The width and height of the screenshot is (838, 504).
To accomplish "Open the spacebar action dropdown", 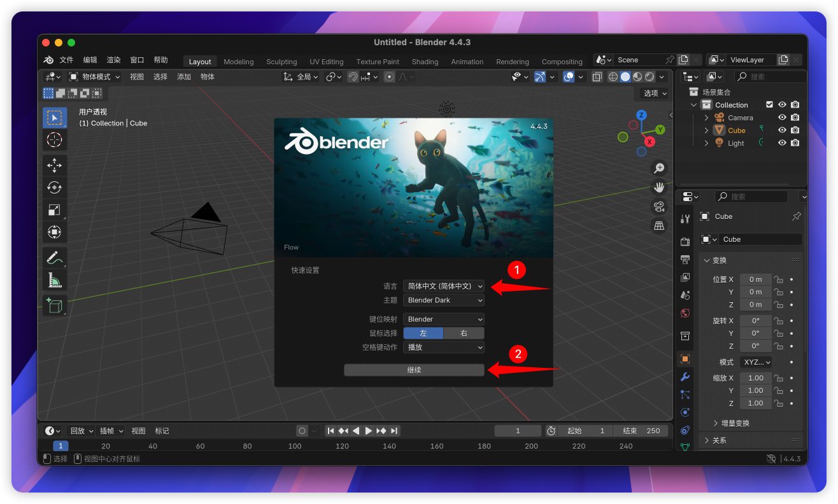I will 444,347.
